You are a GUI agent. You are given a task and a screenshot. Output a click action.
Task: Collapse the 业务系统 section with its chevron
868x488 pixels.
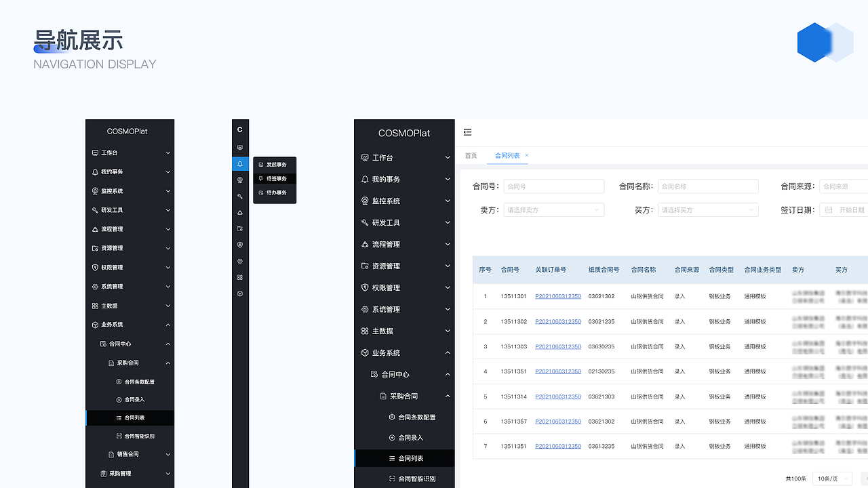447,352
